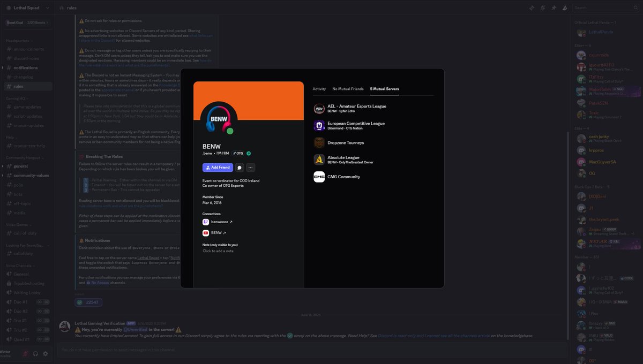Click the AEL Amateur Esports League server icon
Image resolution: width=643 pixels, height=364 pixels.
(319, 109)
